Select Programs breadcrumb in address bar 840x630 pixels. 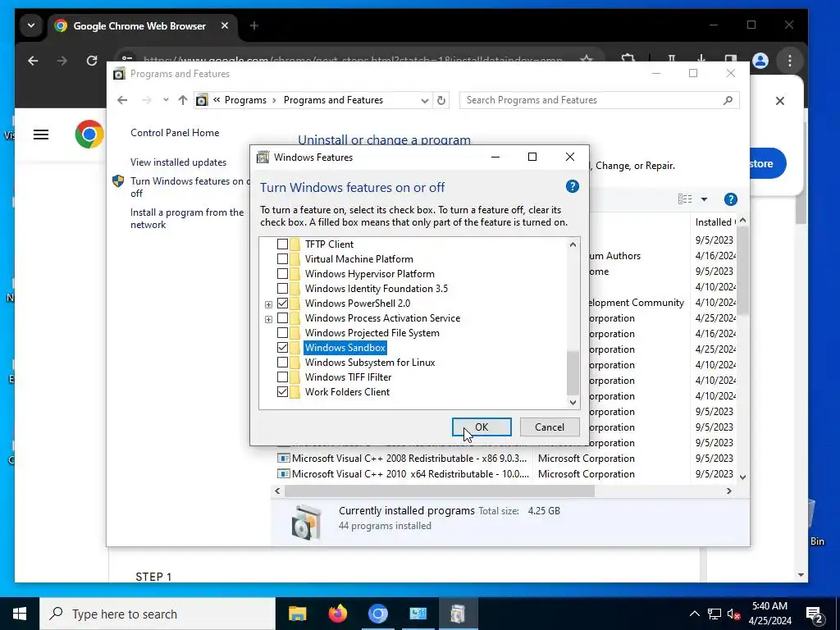245,100
